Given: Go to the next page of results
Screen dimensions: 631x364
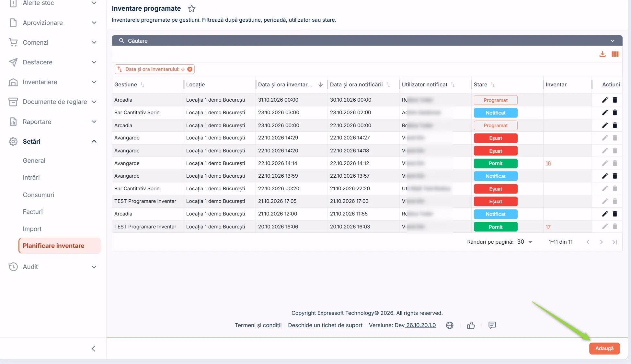Looking at the screenshot, I should click(601, 242).
